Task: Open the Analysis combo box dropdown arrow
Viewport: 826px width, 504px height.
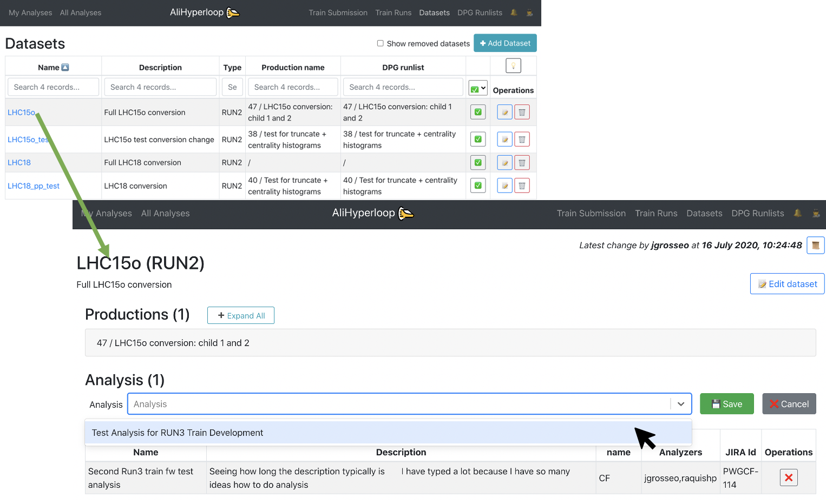Action: click(680, 404)
